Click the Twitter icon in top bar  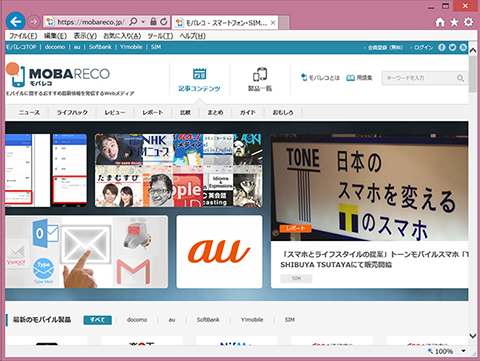coord(452,47)
